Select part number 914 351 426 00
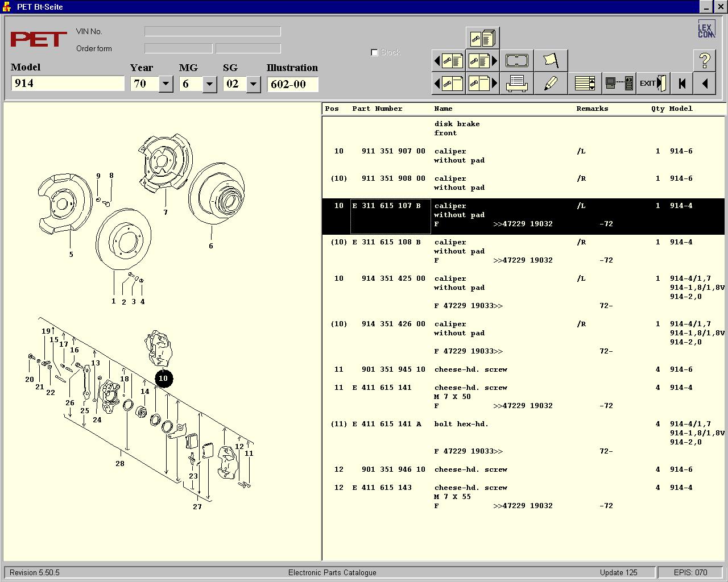The height and width of the screenshot is (582, 728). pos(394,324)
